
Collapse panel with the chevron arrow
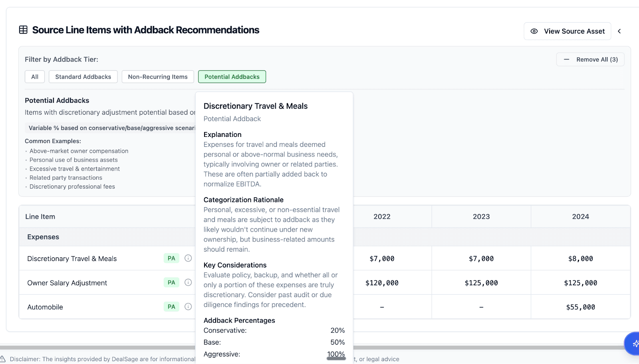click(x=619, y=31)
